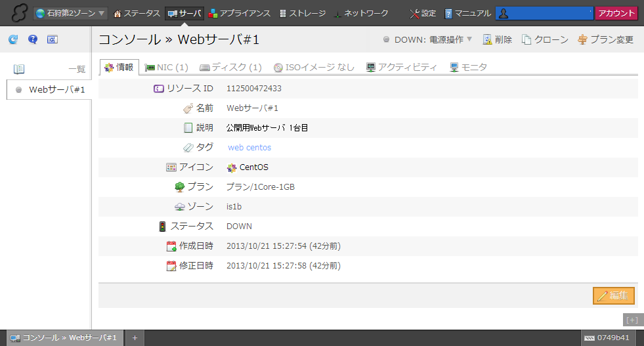Viewport: 644px width, 346px height.
Task: Open 設定 settings tools
Action: tap(422, 13)
